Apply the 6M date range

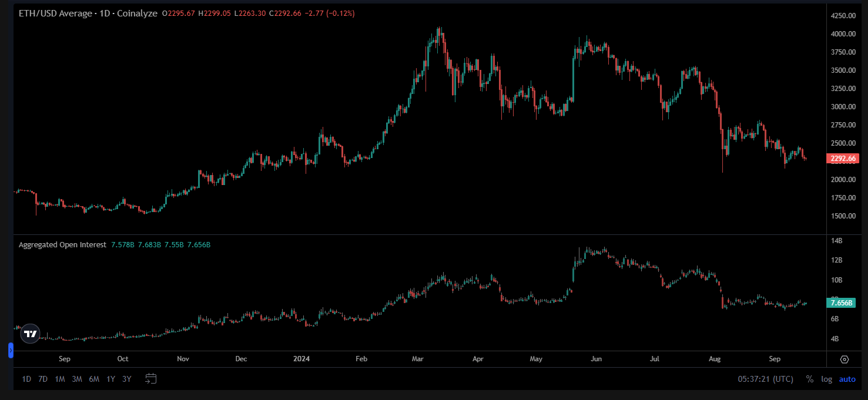pyautogui.click(x=93, y=379)
